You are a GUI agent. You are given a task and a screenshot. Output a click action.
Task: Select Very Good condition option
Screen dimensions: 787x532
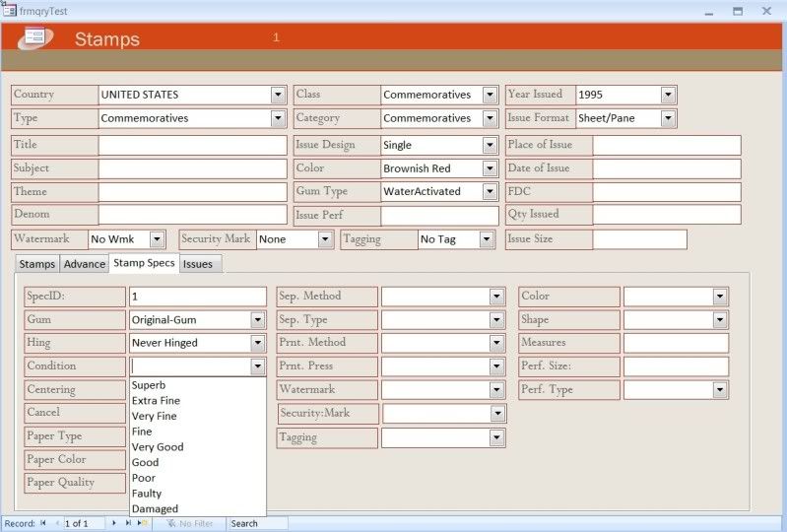point(198,447)
